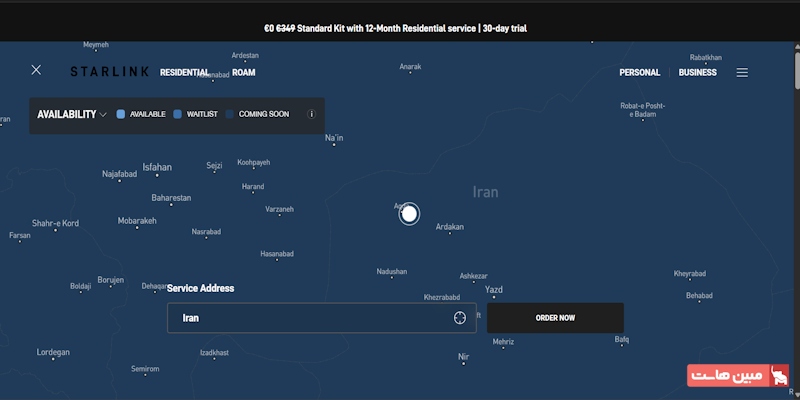Image resolution: width=800 pixels, height=400 pixels.
Task: Open the hamburger menu icon
Action: pos(742,72)
